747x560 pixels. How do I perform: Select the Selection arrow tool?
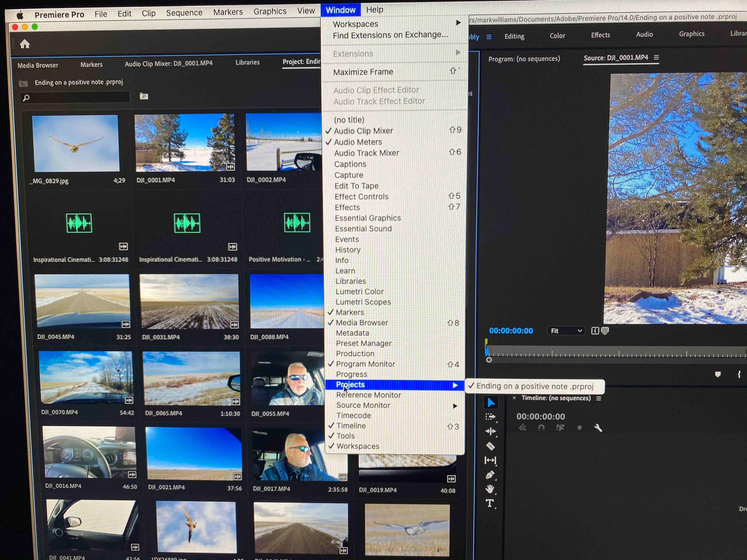click(x=491, y=402)
